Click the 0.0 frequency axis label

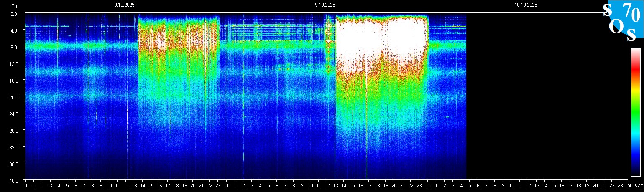tap(14, 14)
